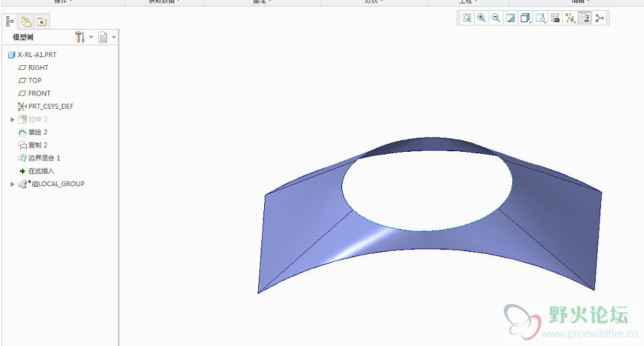Viewport: 644px width, 346px height.
Task: Open dropdown arrow next to Settings hammer
Action: pyautogui.click(x=91, y=38)
